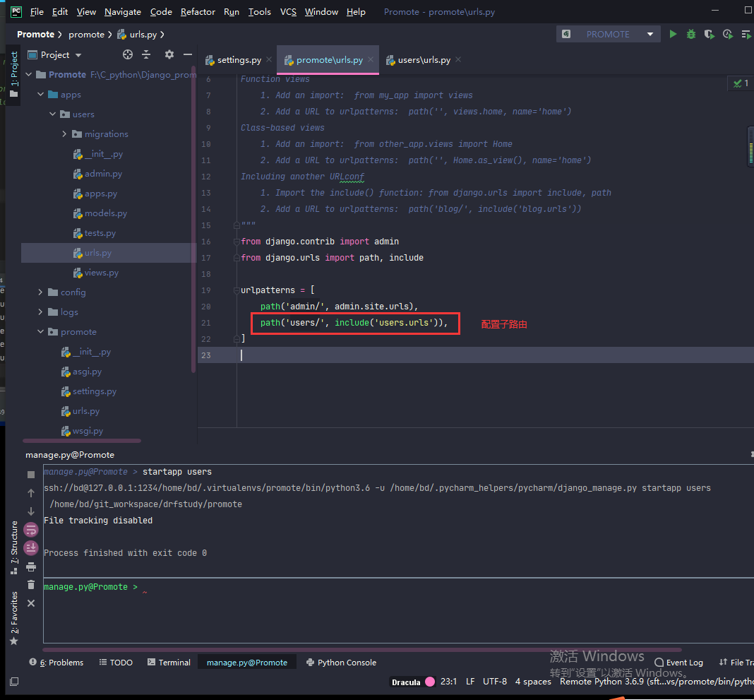Toggle soft-wrap icon in console
Screen dimensions: 754x700
point(31,530)
